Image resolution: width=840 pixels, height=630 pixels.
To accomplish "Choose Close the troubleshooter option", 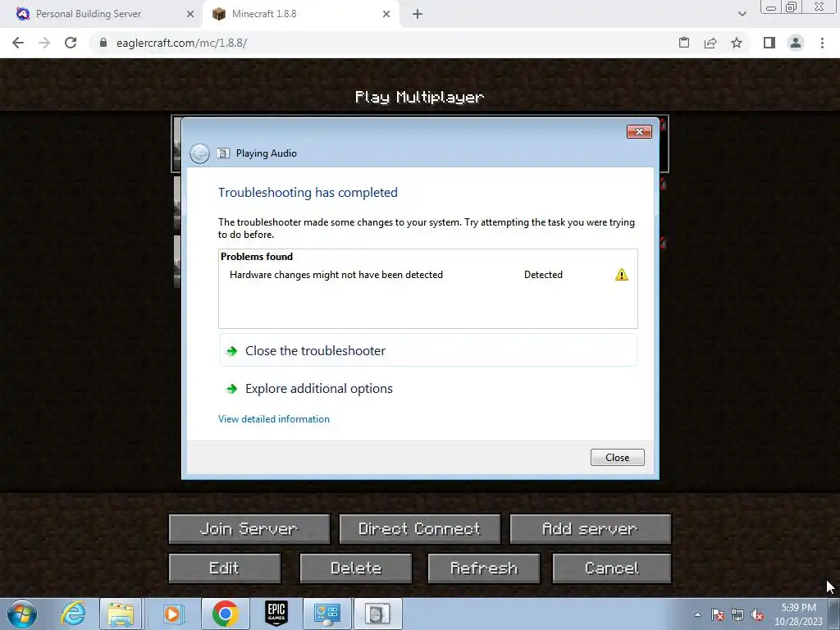I will pos(428,351).
